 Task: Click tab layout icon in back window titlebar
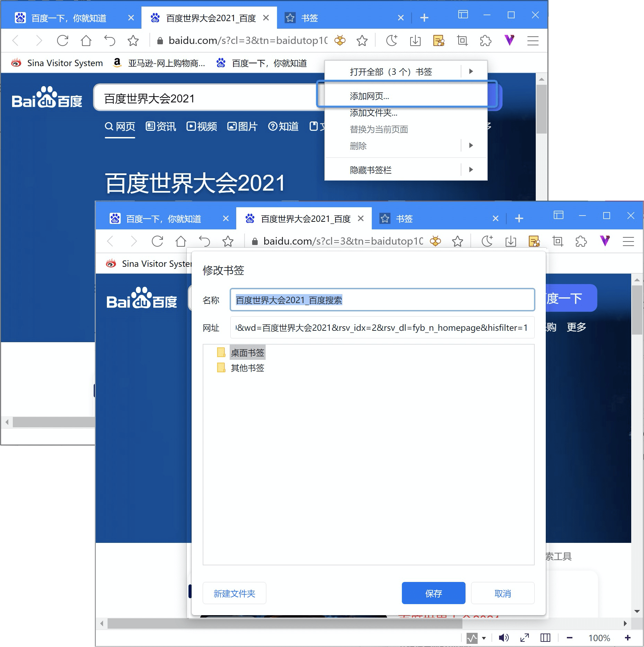pyautogui.click(x=463, y=15)
